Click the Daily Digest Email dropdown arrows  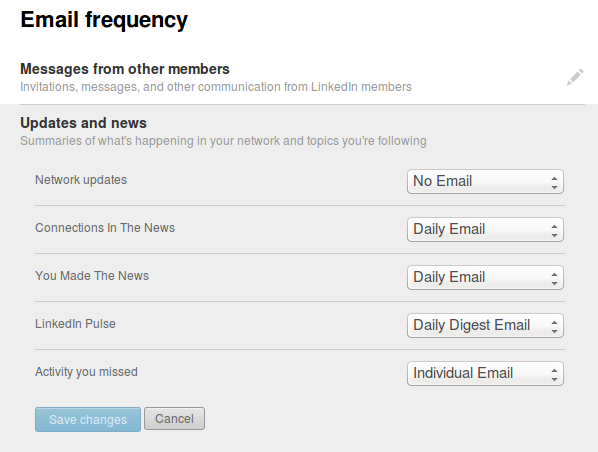554,326
